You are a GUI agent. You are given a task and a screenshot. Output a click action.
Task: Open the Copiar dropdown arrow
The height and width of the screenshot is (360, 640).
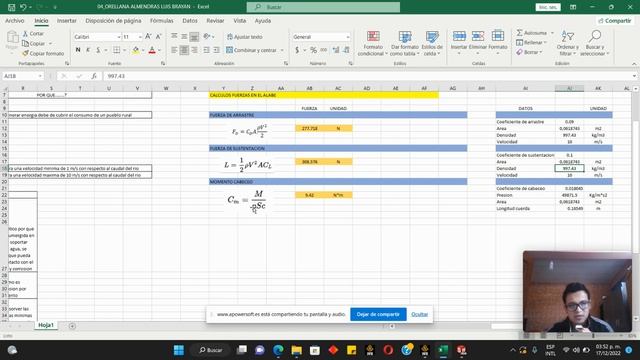coord(50,43)
